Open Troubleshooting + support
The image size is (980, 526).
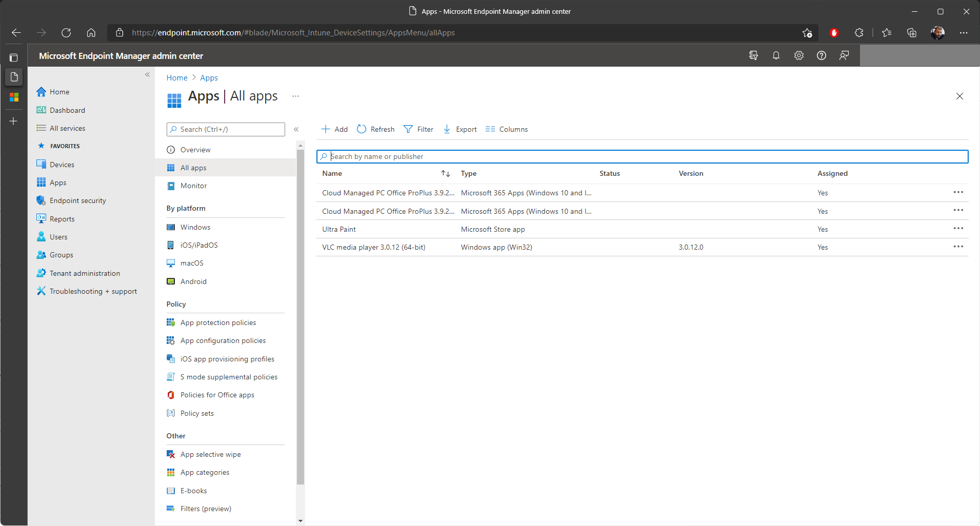87,291
